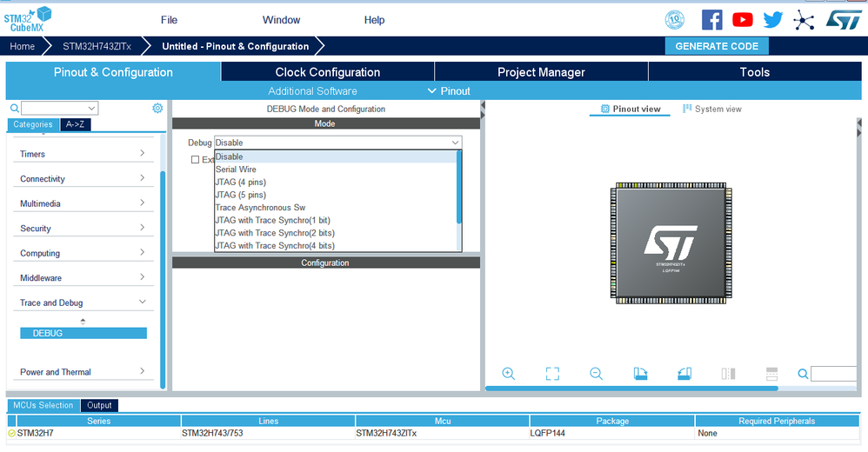Click the pin search input field
The image size is (868, 452).
point(834,374)
